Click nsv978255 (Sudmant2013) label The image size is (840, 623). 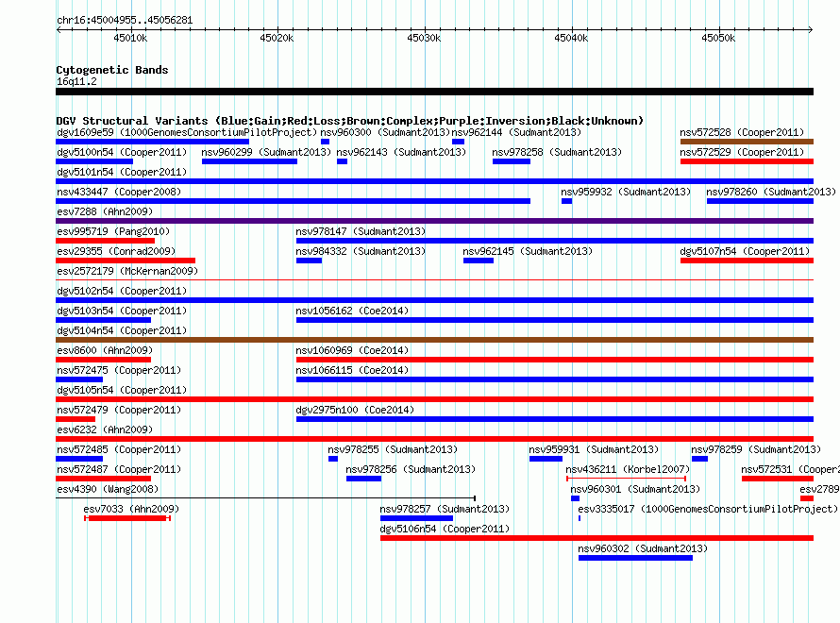pos(393,449)
